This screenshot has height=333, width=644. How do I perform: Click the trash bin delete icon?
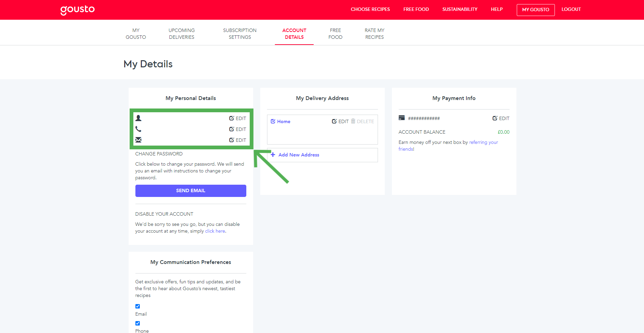pos(353,121)
